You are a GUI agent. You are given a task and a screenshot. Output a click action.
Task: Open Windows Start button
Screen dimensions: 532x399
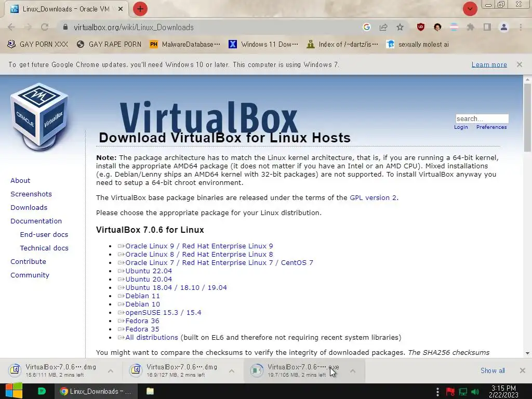14,391
